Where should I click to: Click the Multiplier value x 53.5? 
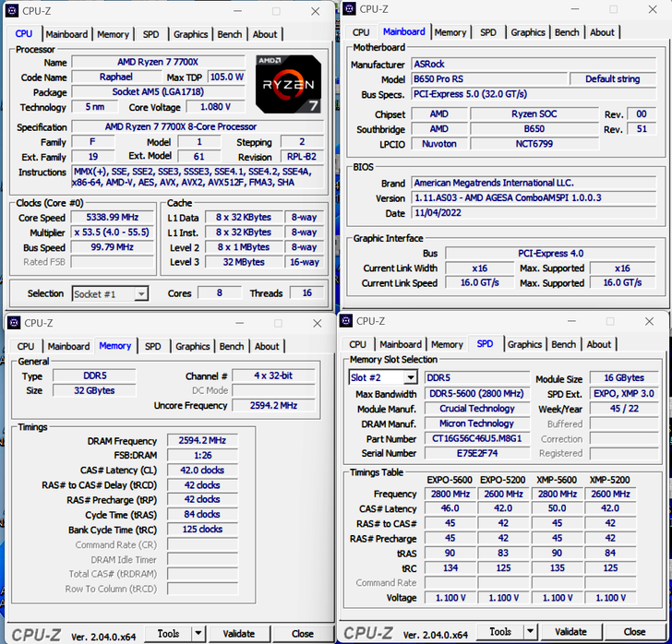(113, 233)
